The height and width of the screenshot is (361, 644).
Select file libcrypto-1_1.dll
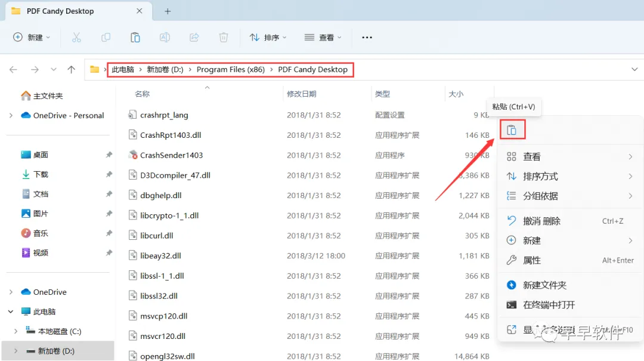pyautogui.click(x=169, y=215)
